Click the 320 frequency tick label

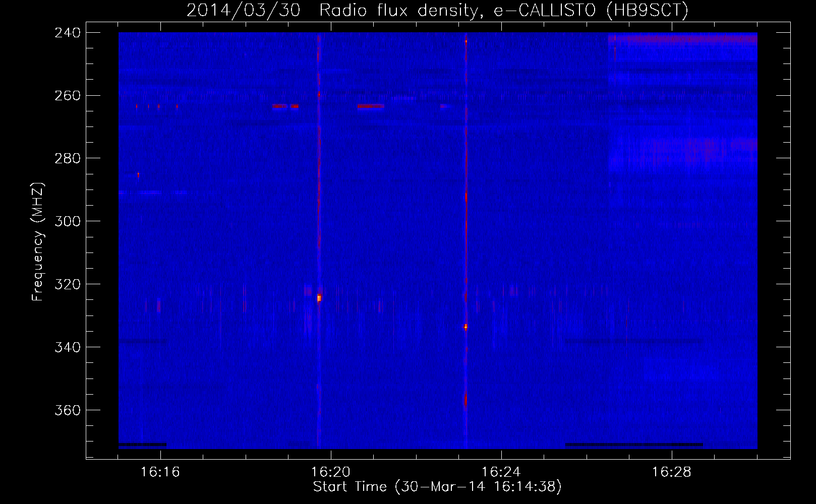pyautogui.click(x=68, y=285)
